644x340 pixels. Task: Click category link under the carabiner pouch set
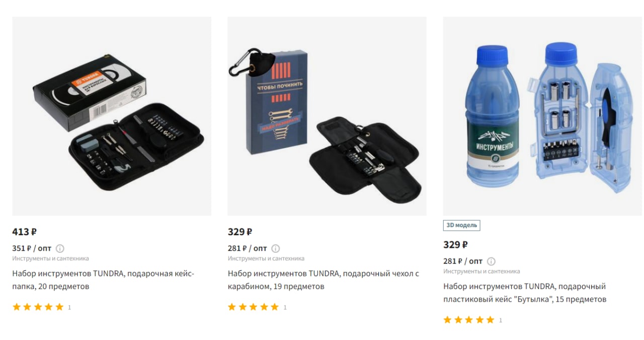tap(266, 258)
